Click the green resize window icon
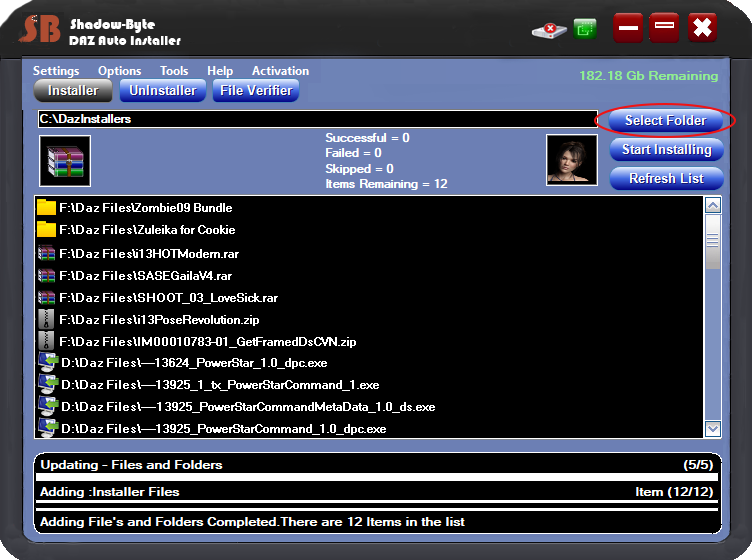752x560 pixels. [x=585, y=29]
